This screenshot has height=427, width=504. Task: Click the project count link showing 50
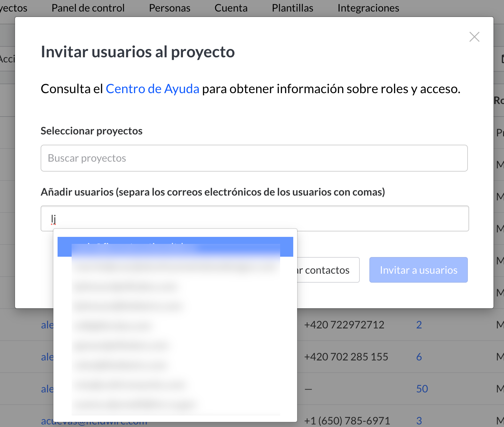[422, 389]
